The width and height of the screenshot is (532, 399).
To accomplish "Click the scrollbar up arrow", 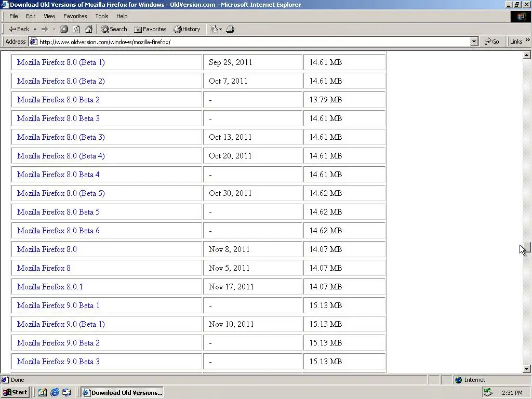I will tap(527, 55).
